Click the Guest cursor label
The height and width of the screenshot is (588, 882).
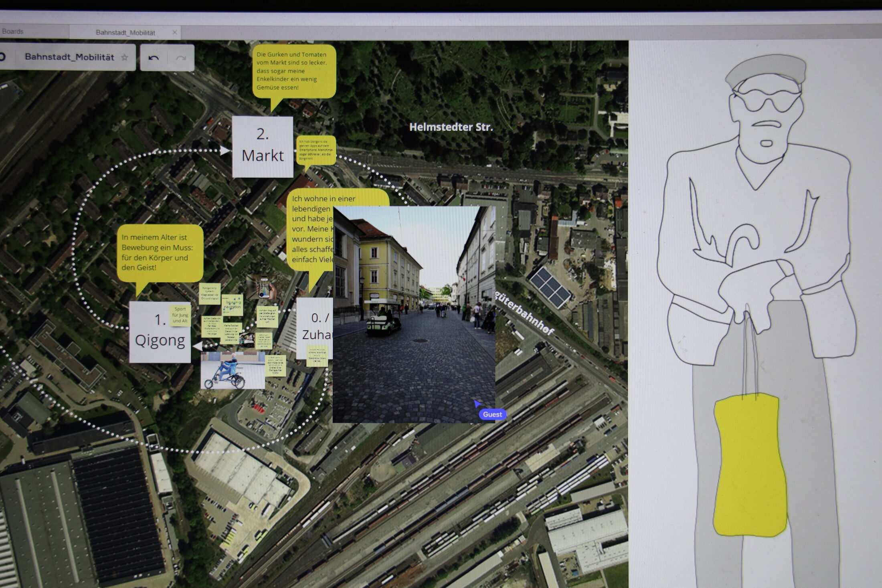pos(492,414)
